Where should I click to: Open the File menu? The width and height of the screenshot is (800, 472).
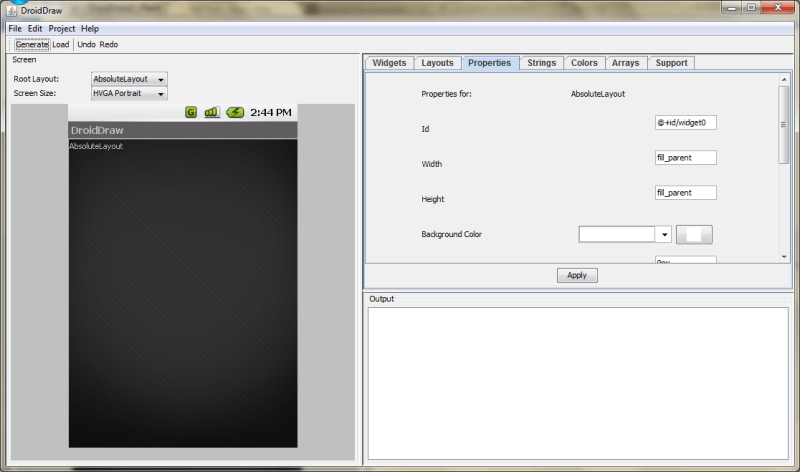[15, 29]
